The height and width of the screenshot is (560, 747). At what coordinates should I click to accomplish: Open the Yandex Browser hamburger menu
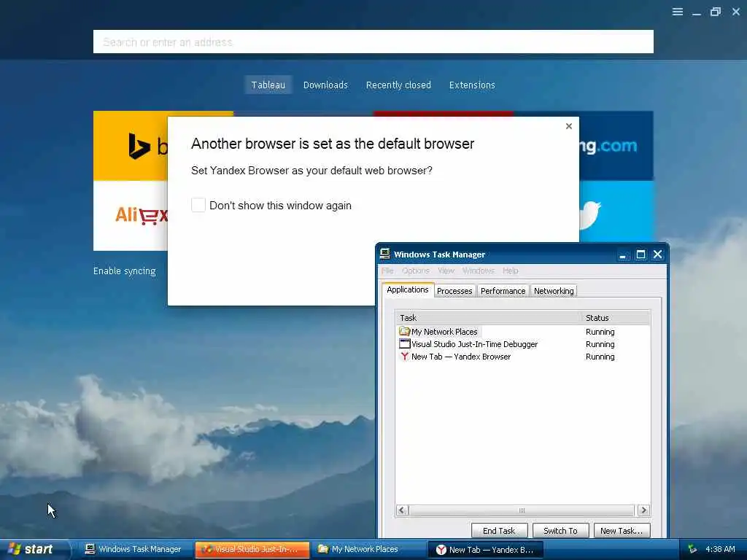(678, 12)
